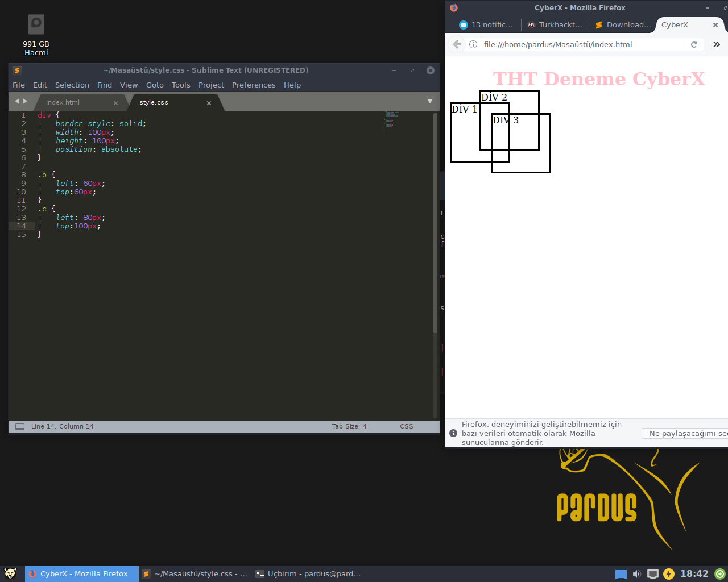Click green update icon in tray

pyautogui.click(x=720, y=574)
